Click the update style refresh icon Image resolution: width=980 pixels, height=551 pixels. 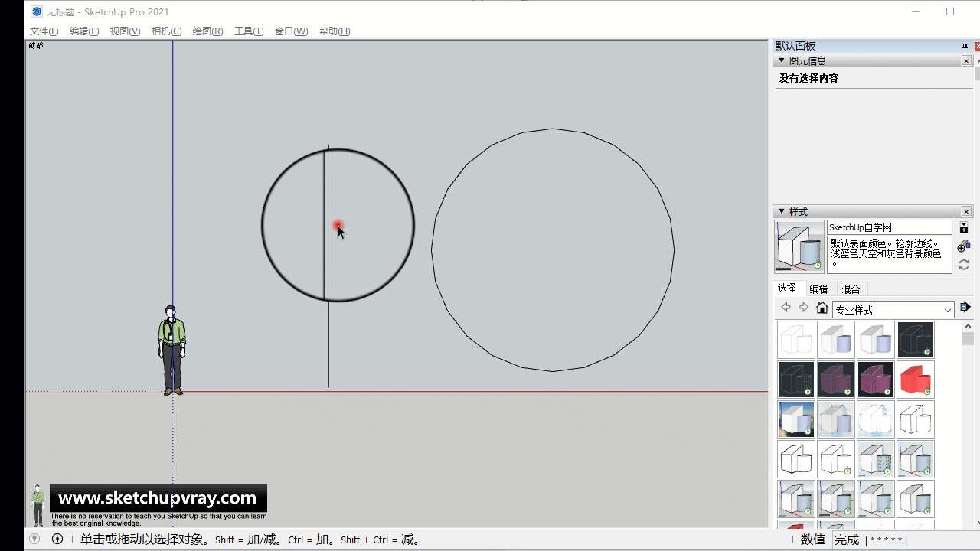point(964,265)
